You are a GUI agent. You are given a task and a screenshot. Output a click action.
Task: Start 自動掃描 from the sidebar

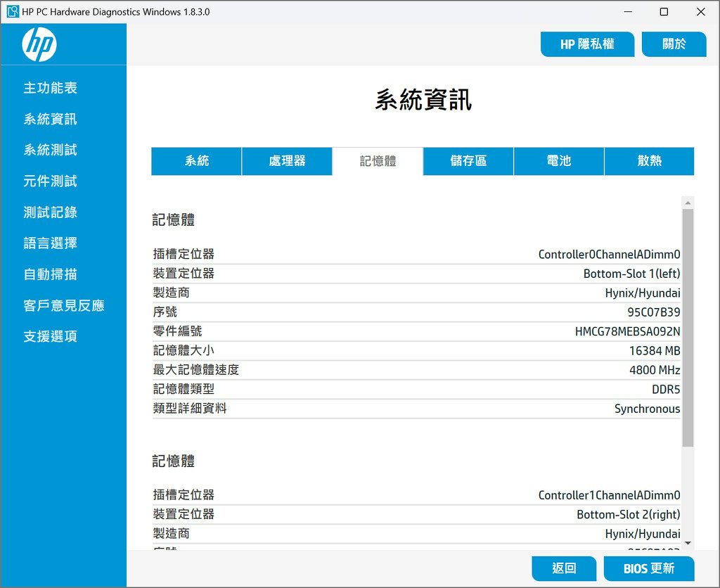click(x=51, y=274)
